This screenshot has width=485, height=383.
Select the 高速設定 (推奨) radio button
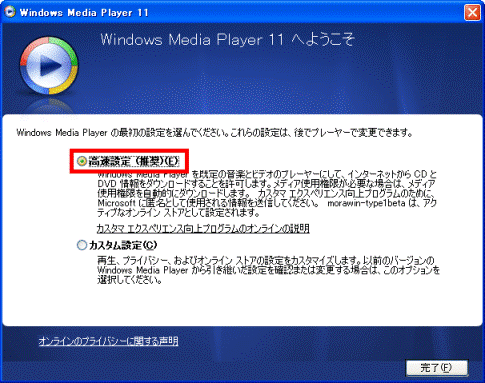[81, 161]
